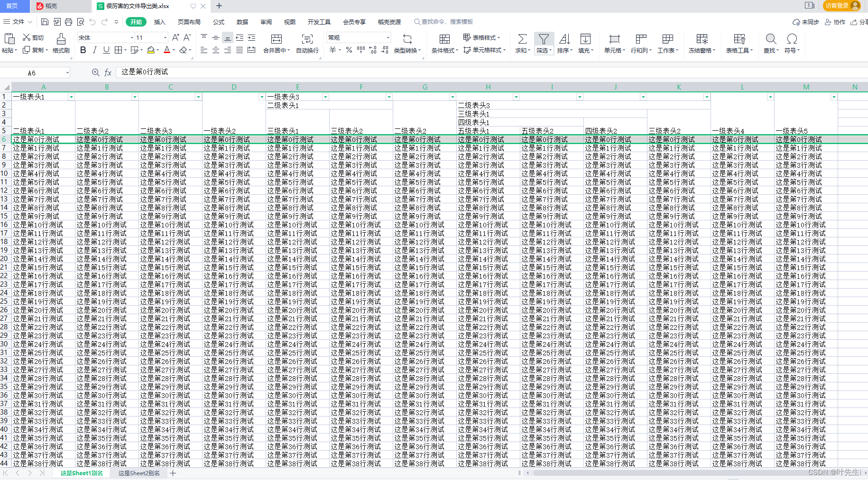Toggle align left horizontal alignment
This screenshot has height=480, width=868.
click(x=204, y=50)
